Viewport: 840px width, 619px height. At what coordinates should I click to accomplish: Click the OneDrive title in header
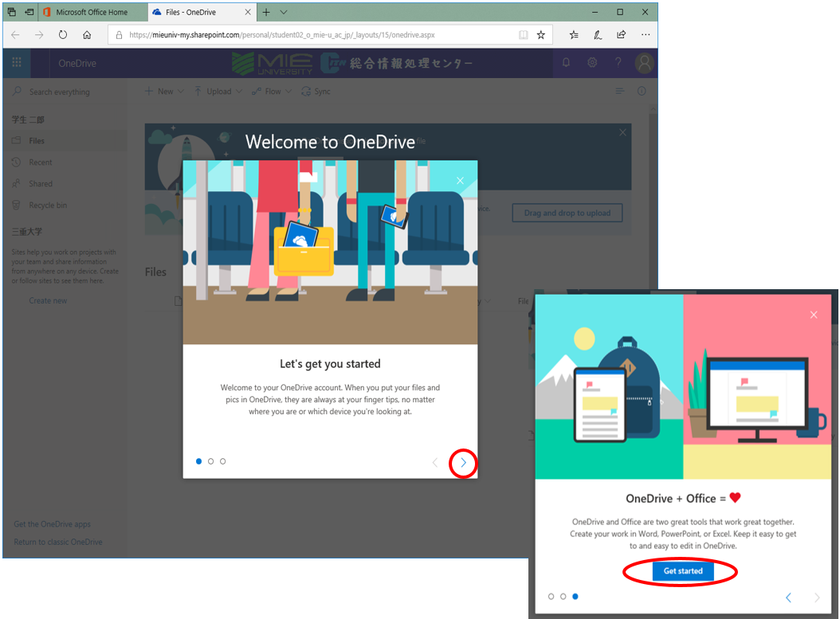(77, 63)
